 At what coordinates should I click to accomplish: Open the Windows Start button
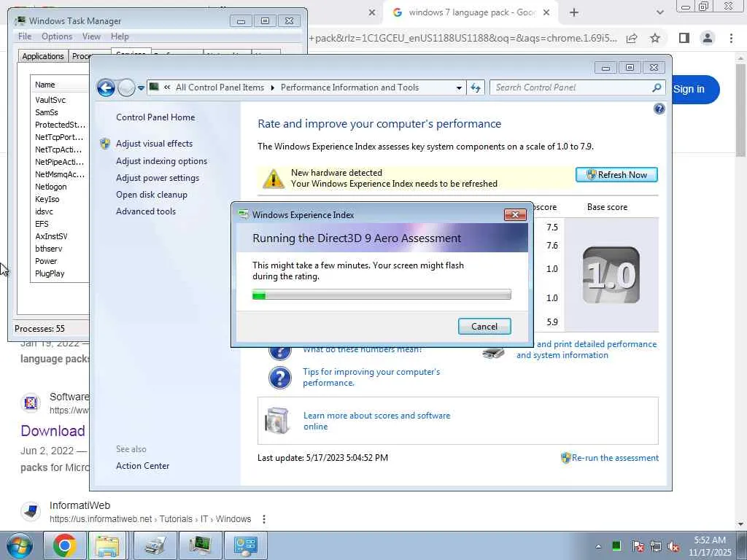coord(19,545)
